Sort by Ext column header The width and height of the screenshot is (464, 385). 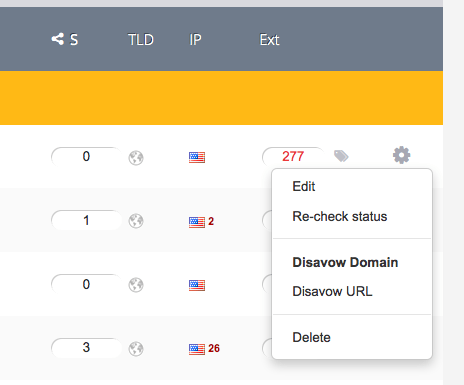click(x=269, y=40)
